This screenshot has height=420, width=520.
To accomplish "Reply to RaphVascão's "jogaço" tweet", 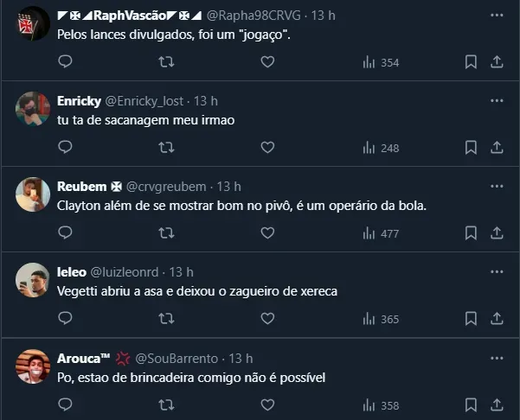I will [65, 62].
